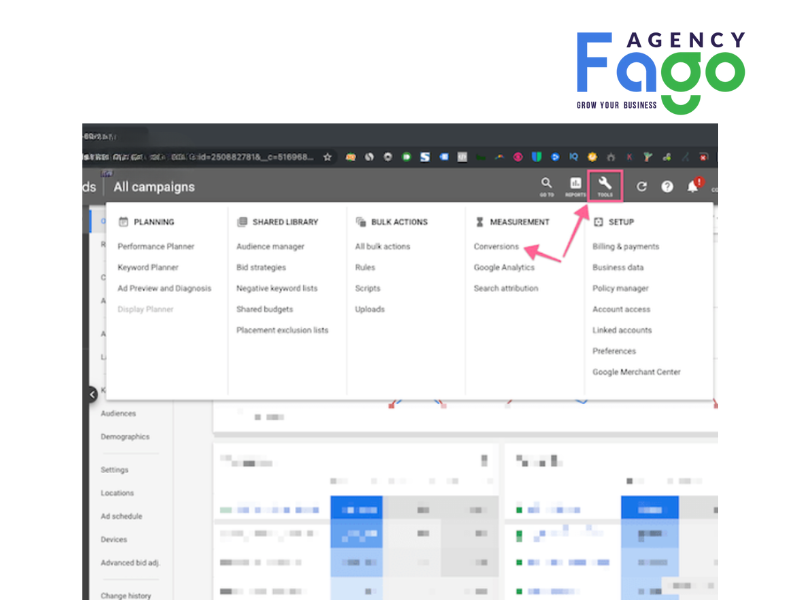Click the browser address bar URL
The image size is (800, 600).
pyautogui.click(x=240, y=157)
